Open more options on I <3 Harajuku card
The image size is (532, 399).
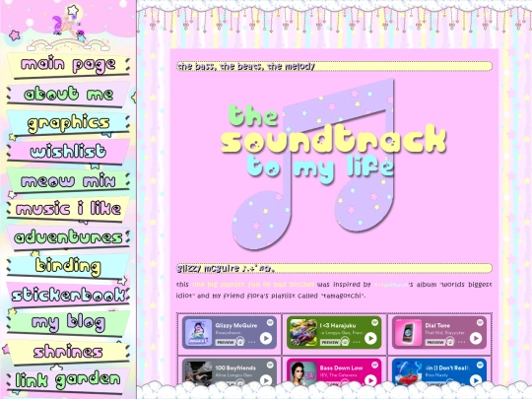click(x=357, y=342)
